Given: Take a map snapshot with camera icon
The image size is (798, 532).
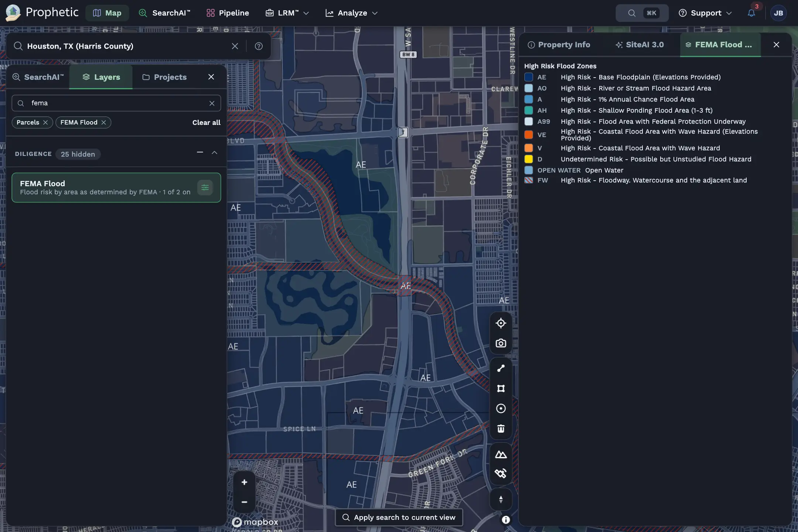Looking at the screenshot, I should point(501,343).
